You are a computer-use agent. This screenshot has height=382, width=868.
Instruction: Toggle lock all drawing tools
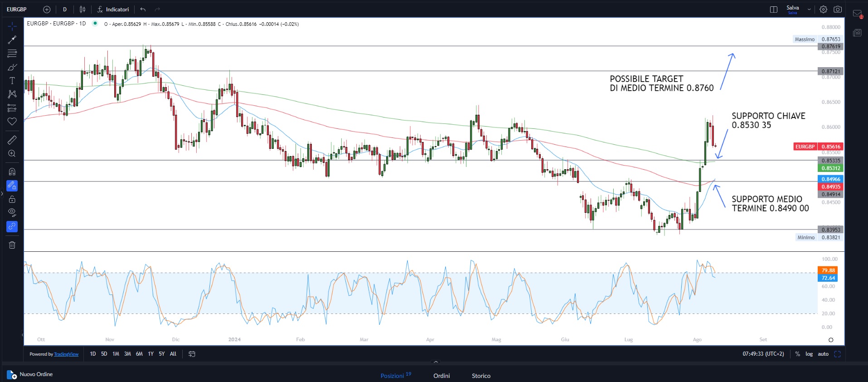click(12, 200)
